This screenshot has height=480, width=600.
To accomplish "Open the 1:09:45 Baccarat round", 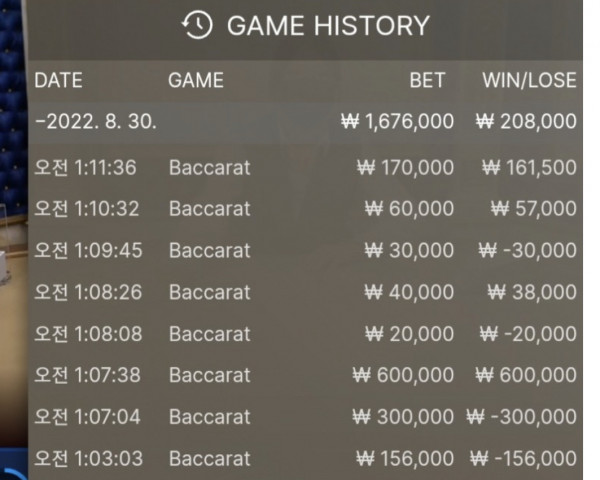I will coord(209,250).
